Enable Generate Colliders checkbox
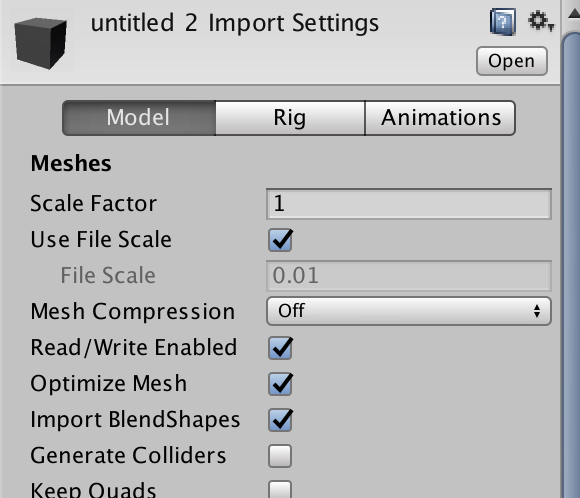This screenshot has width=580, height=498. click(x=280, y=456)
